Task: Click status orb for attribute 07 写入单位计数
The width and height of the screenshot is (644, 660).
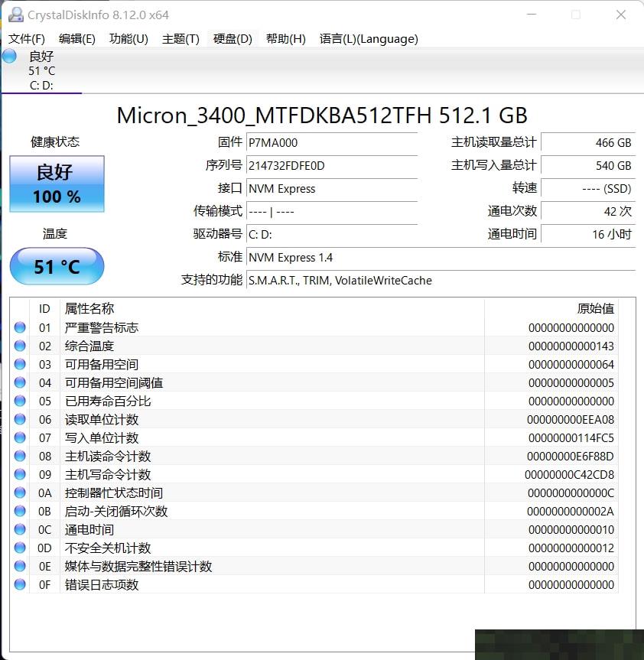Action: 20,437
